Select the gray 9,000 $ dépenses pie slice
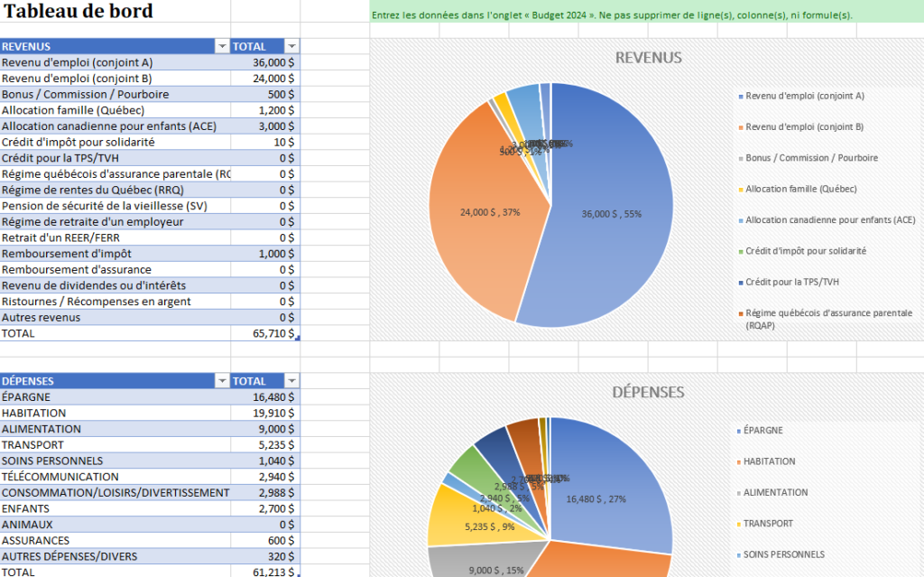 point(489,561)
